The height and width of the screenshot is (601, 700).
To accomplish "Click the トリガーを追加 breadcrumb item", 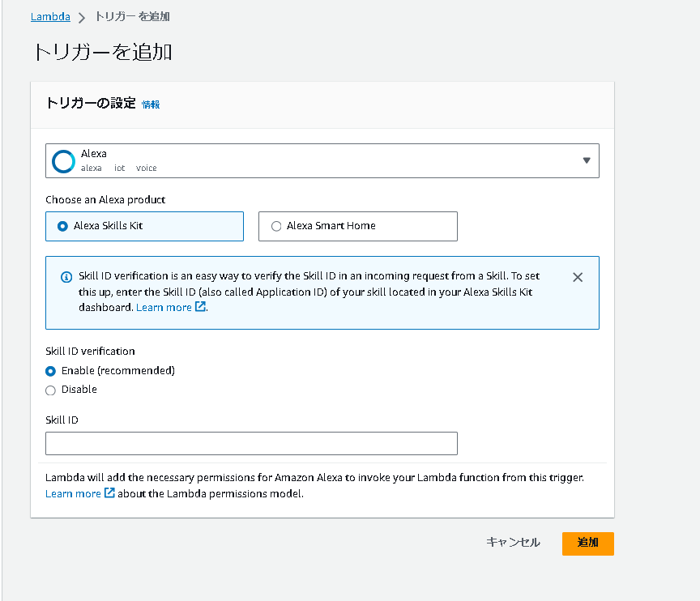I will click(x=132, y=16).
